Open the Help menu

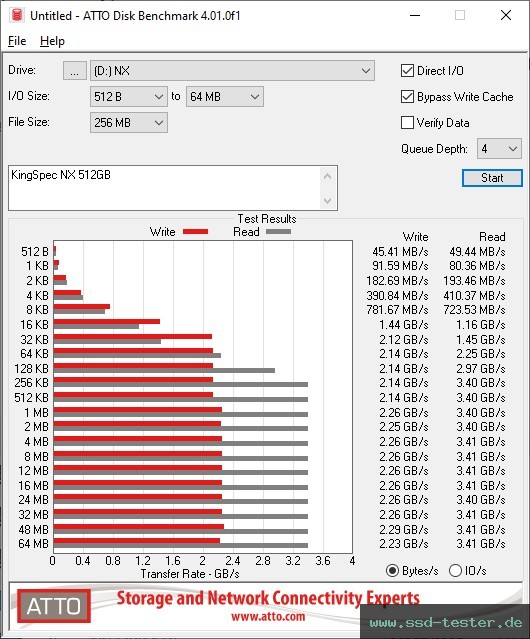pyautogui.click(x=52, y=41)
